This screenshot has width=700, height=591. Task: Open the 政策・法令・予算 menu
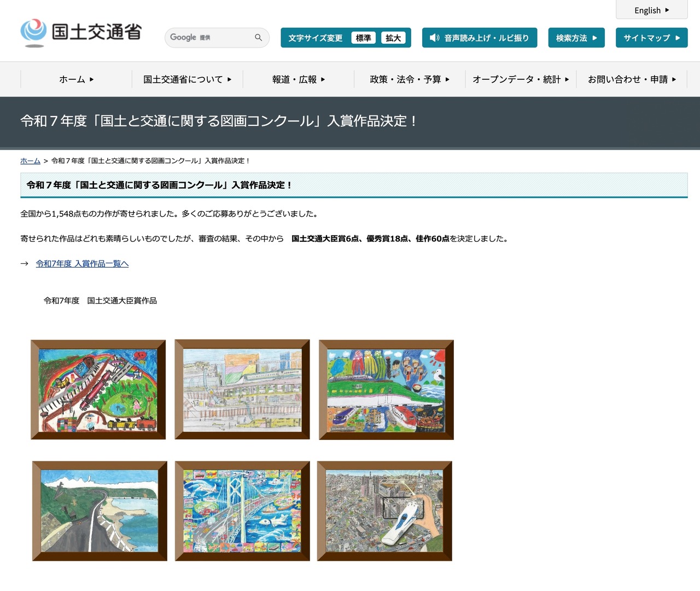click(x=410, y=79)
